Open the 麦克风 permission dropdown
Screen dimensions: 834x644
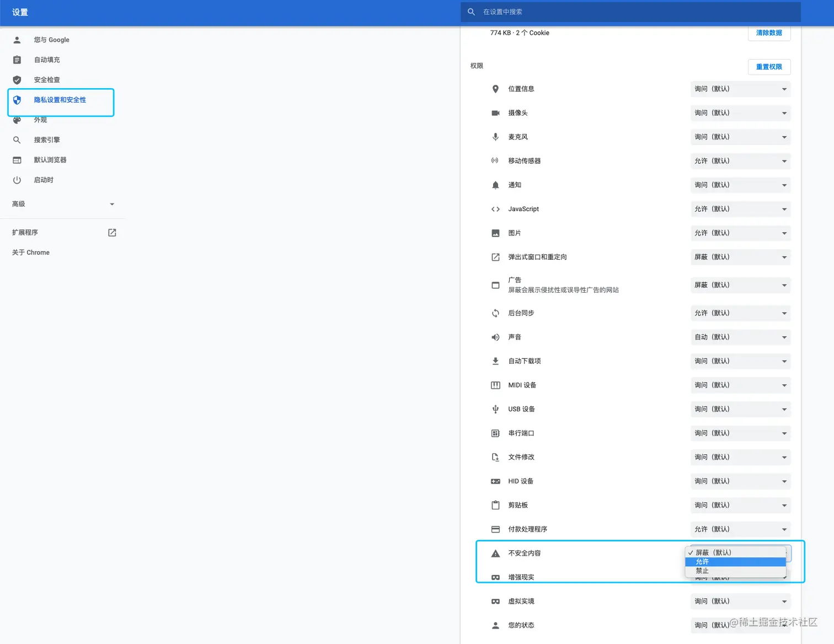(x=740, y=137)
